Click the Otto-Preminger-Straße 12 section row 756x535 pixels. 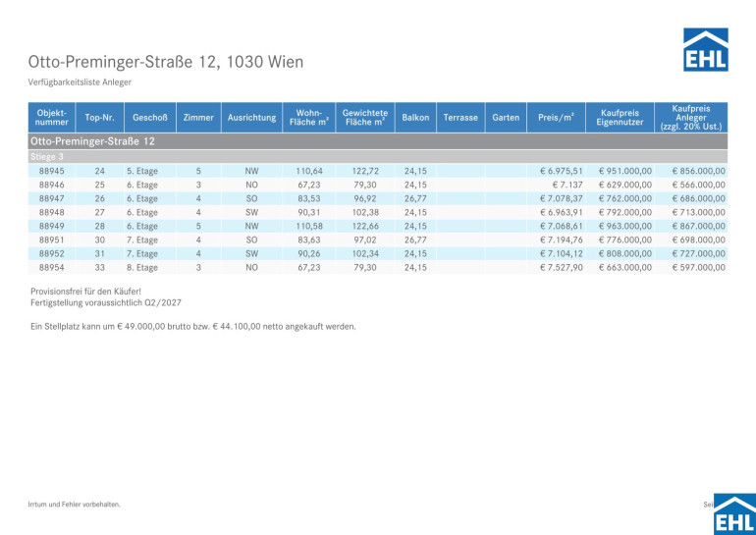(93, 141)
